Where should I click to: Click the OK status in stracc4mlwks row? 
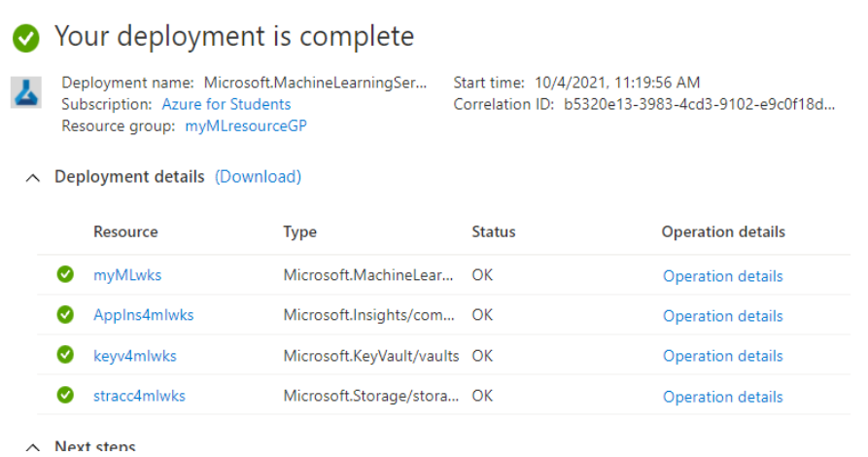pos(482,396)
